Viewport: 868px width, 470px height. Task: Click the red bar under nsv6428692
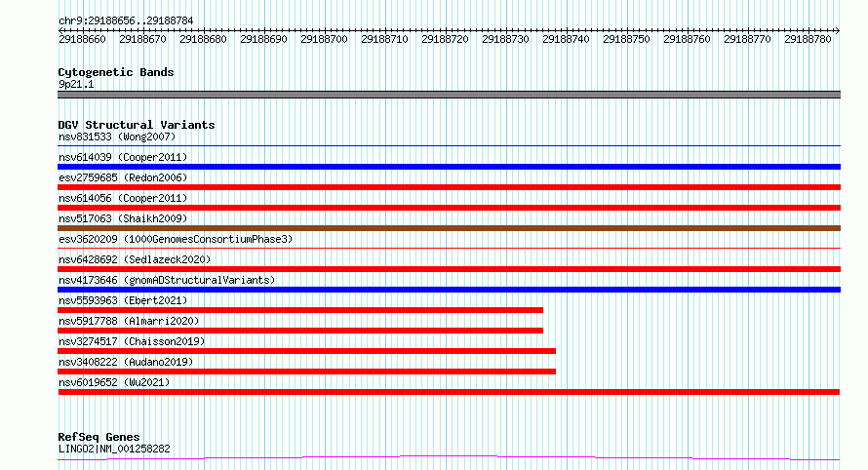449,269
